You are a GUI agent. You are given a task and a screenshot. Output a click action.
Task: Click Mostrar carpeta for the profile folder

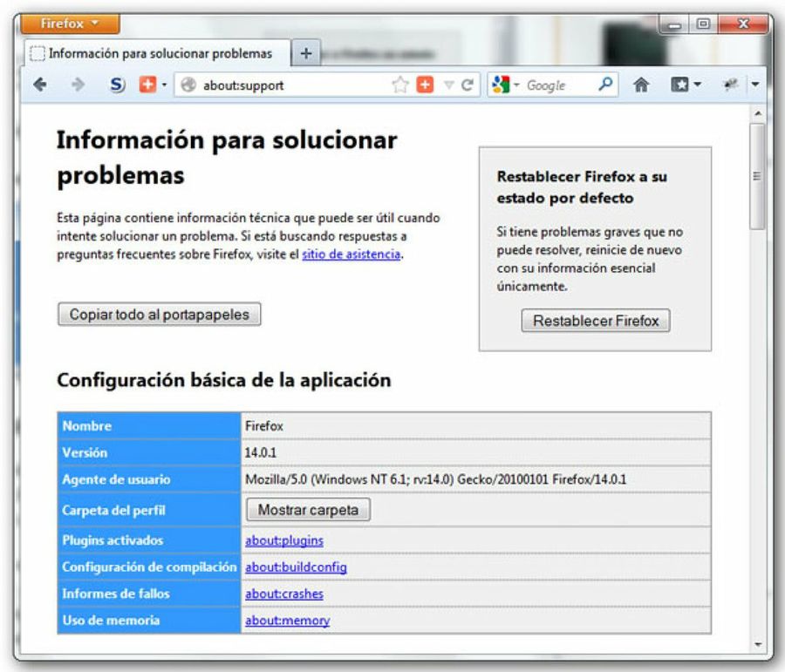(308, 510)
